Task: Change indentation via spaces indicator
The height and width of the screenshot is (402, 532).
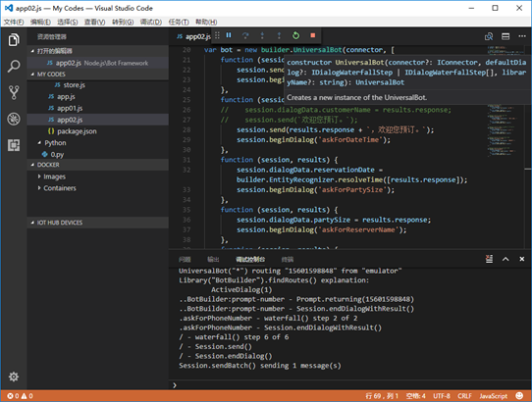Action: click(415, 396)
